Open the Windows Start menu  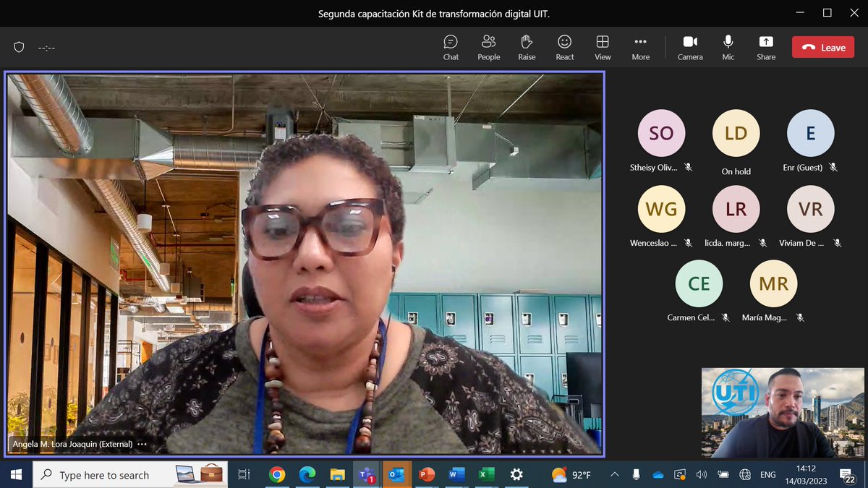[16, 475]
